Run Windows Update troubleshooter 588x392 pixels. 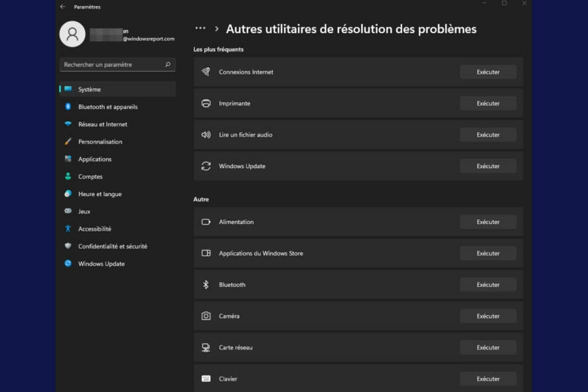(x=488, y=166)
